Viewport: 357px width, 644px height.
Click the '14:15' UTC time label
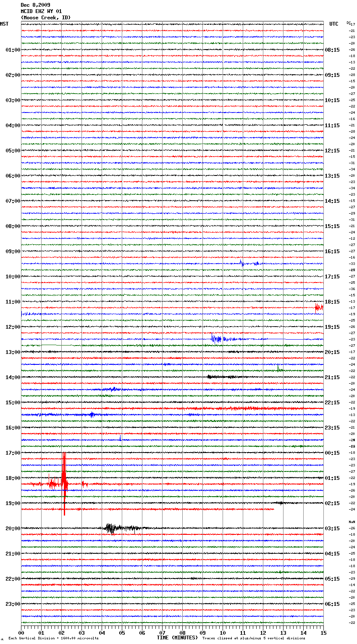click(x=332, y=201)
